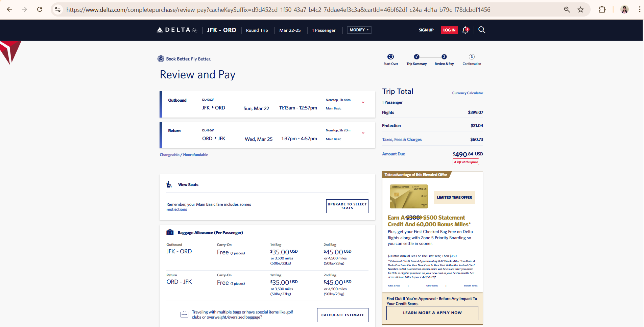Click the Round Trip header label
Screen dimensions: 644x327
click(257, 30)
